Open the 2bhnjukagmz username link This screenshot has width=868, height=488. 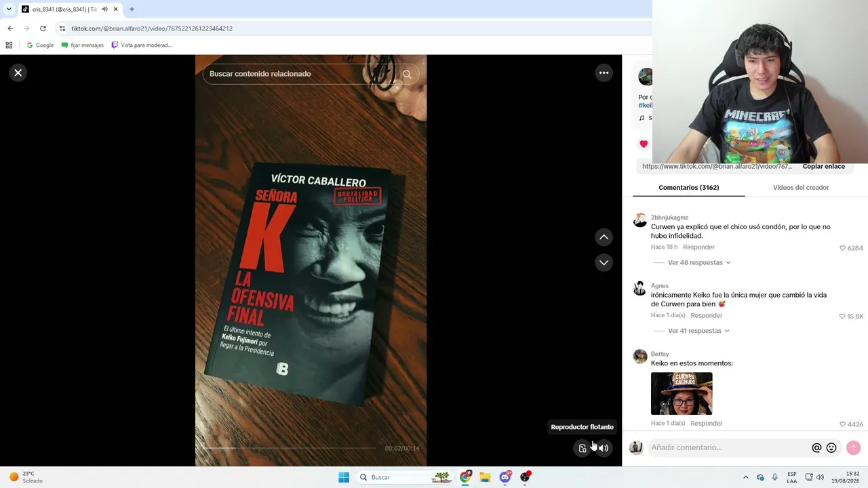pyautogui.click(x=669, y=218)
